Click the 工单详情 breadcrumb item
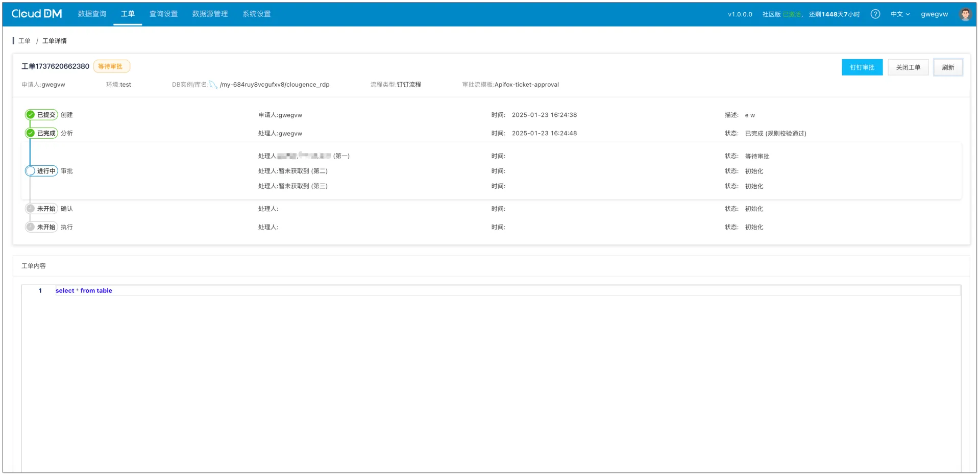Viewport: 980px width, 476px height. click(54, 41)
